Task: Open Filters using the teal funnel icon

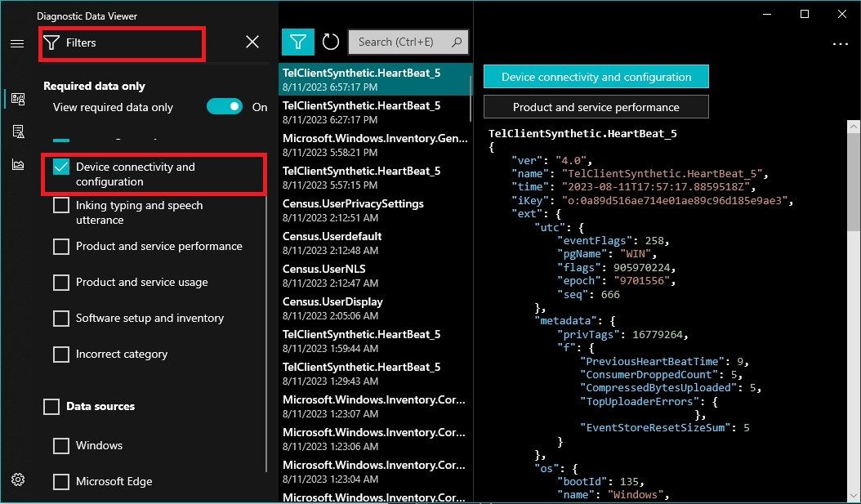Action: click(x=297, y=41)
